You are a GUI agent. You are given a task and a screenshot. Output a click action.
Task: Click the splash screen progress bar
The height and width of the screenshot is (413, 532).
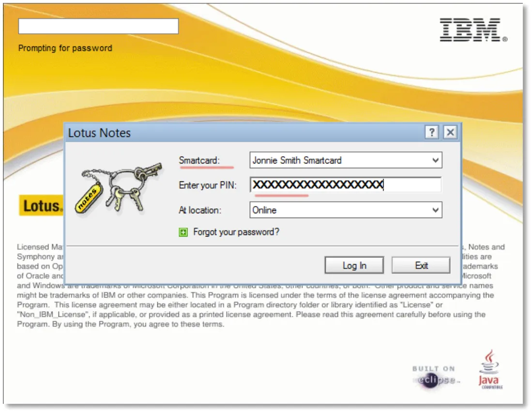point(98,26)
